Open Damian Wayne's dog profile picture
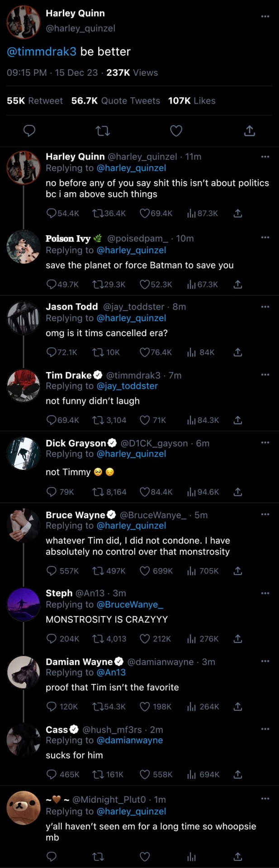This screenshot has width=279, height=868. tap(24, 672)
